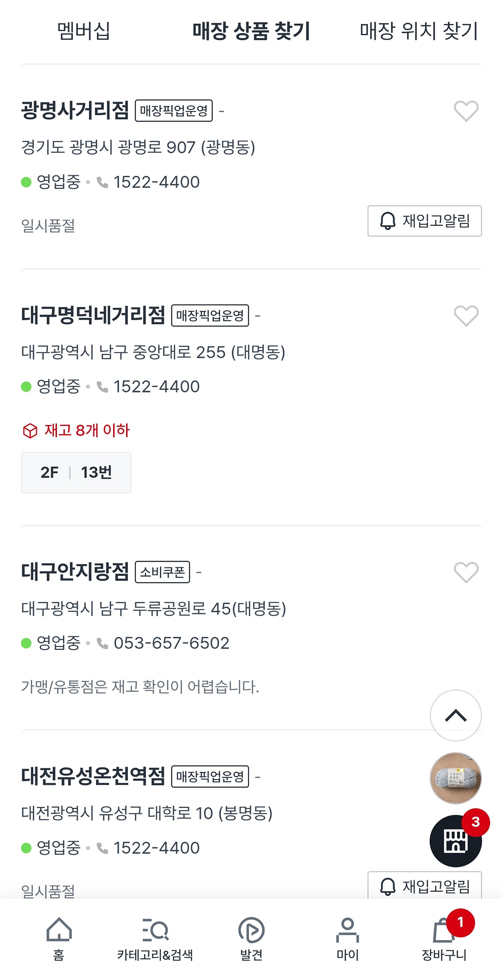Open the 마이 profile icon

click(347, 931)
